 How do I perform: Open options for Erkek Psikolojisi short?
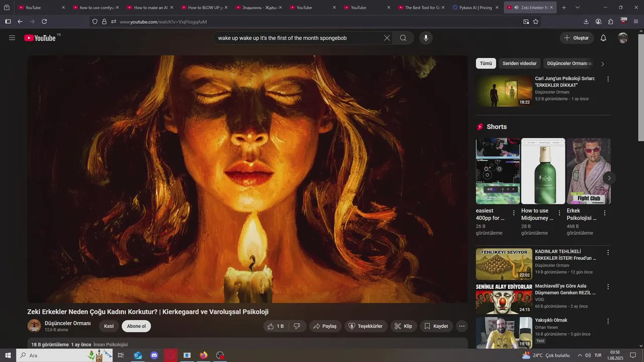pos(604,213)
